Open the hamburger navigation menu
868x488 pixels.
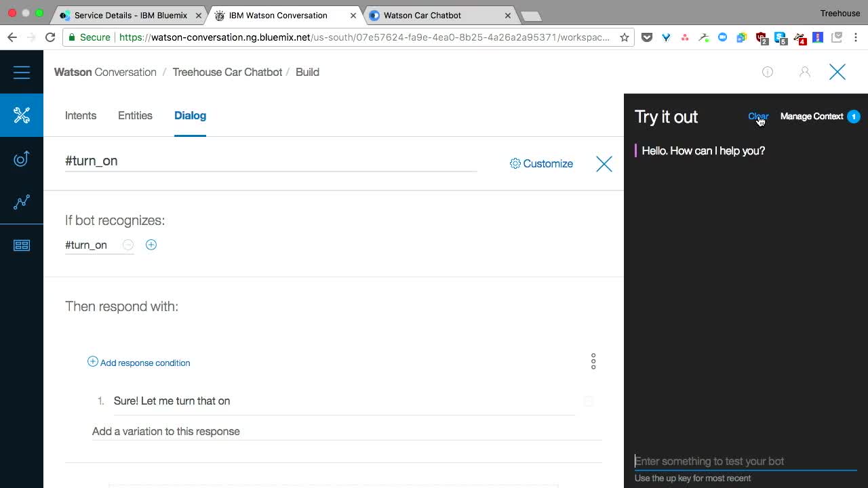point(22,72)
